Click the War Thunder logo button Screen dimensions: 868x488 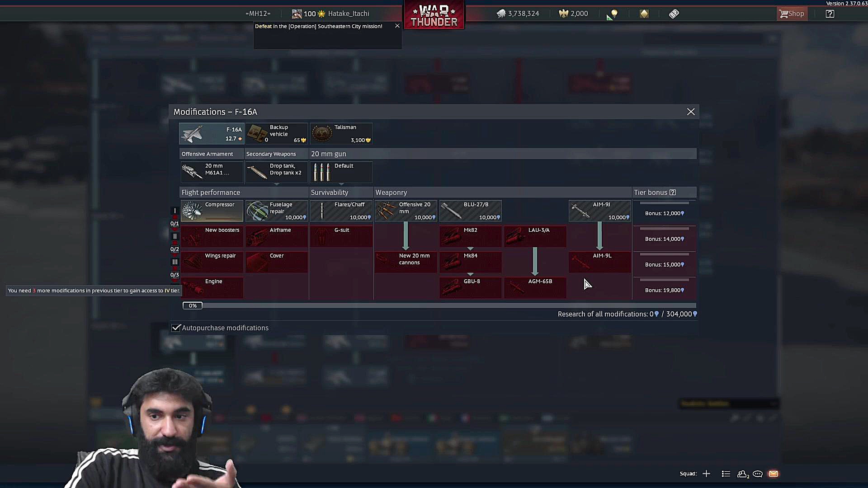(x=434, y=16)
